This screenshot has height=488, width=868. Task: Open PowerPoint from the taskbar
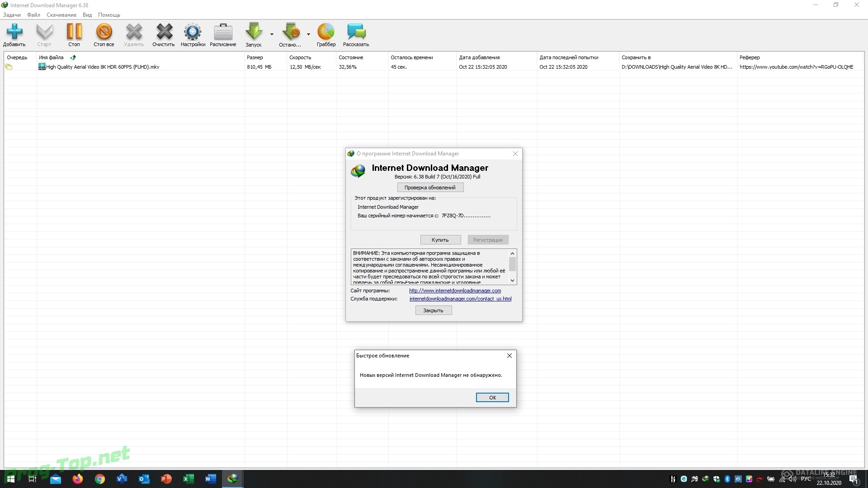pos(166,479)
